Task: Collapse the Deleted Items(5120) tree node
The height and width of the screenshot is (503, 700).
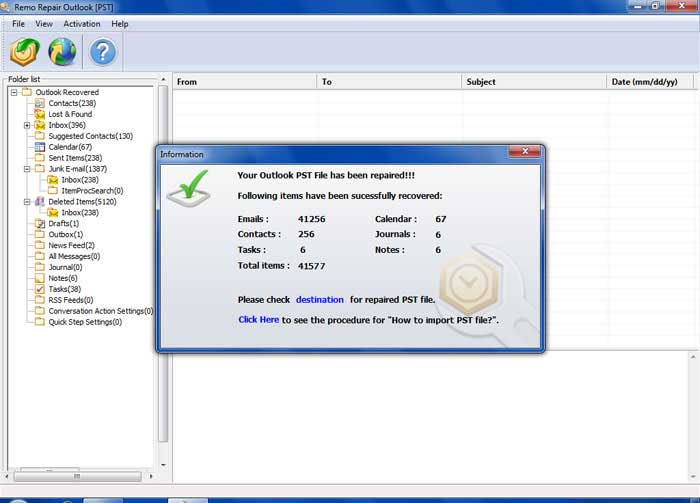Action: [27, 202]
